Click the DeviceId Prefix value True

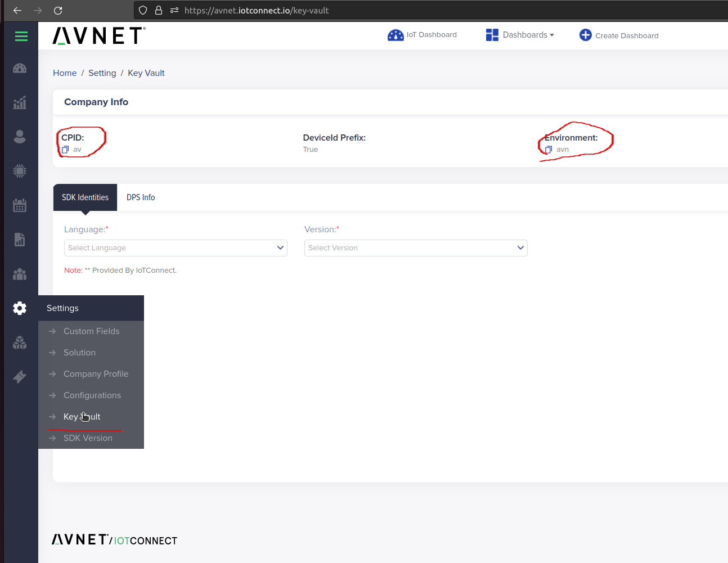pyautogui.click(x=311, y=150)
